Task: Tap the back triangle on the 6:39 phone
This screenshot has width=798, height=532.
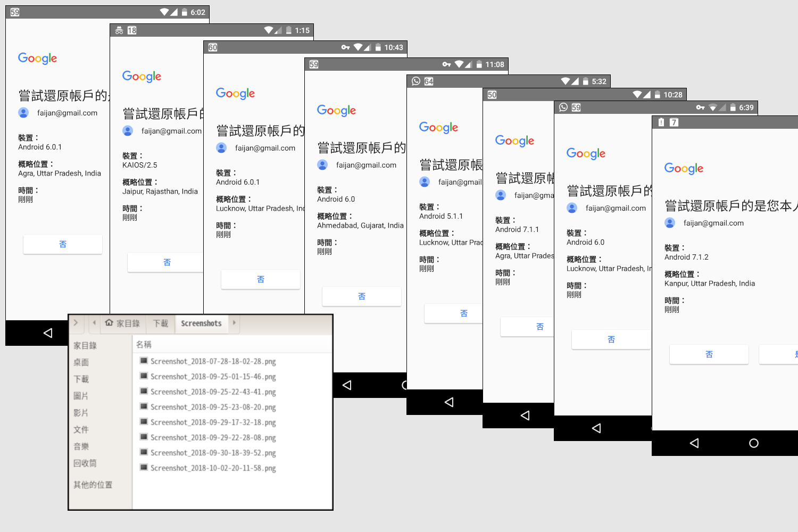Action: click(x=596, y=428)
